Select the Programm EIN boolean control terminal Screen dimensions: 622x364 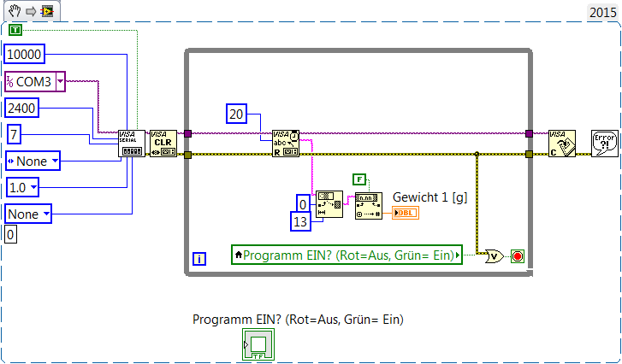point(258,344)
